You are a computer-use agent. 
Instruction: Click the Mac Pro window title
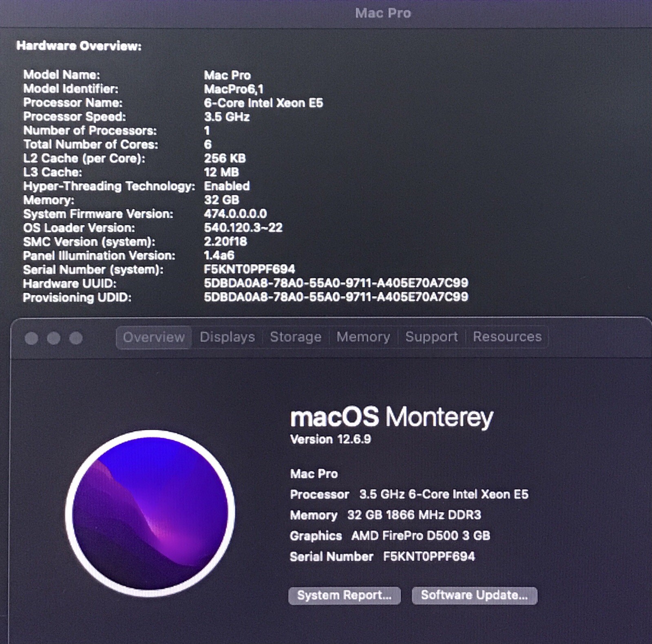383,13
